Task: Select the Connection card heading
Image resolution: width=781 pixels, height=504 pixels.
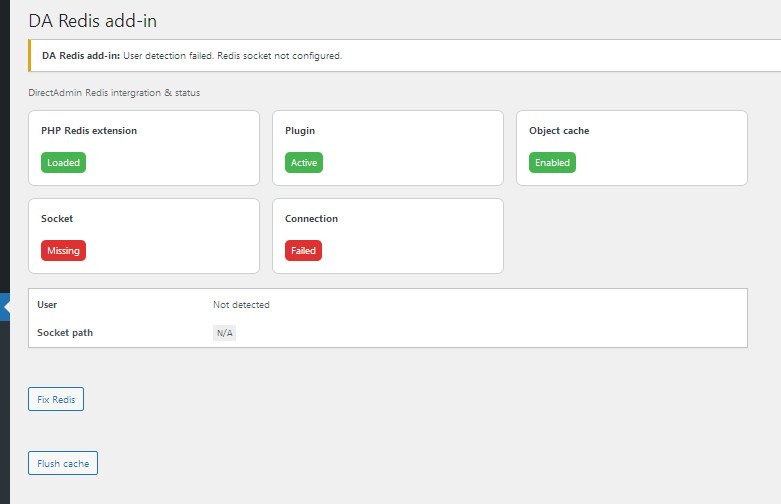Action: pyautogui.click(x=311, y=218)
